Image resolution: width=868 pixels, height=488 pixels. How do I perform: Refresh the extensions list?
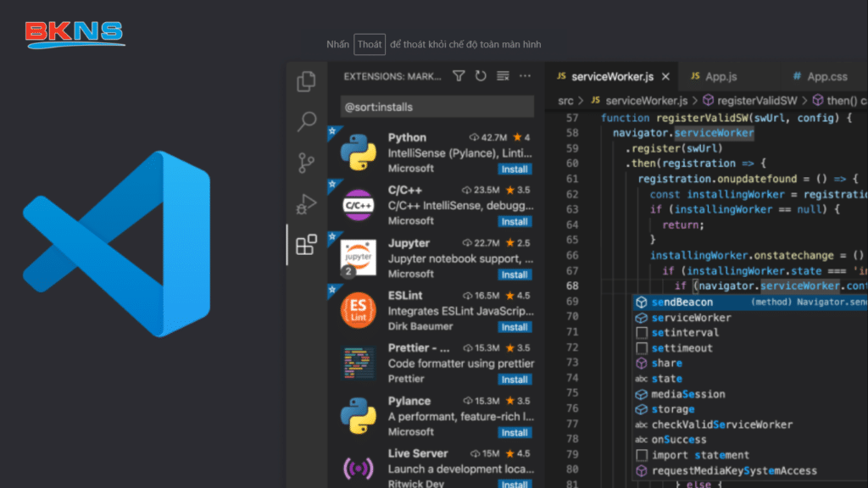479,75
